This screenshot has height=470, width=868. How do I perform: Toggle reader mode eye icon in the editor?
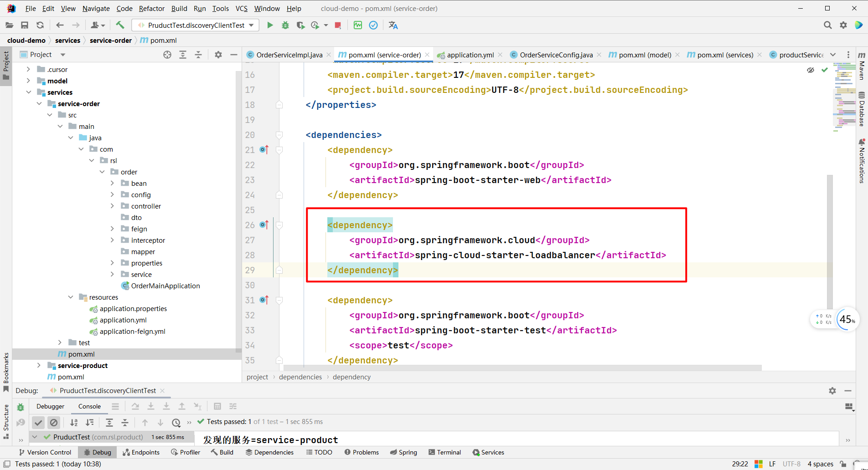click(811, 70)
